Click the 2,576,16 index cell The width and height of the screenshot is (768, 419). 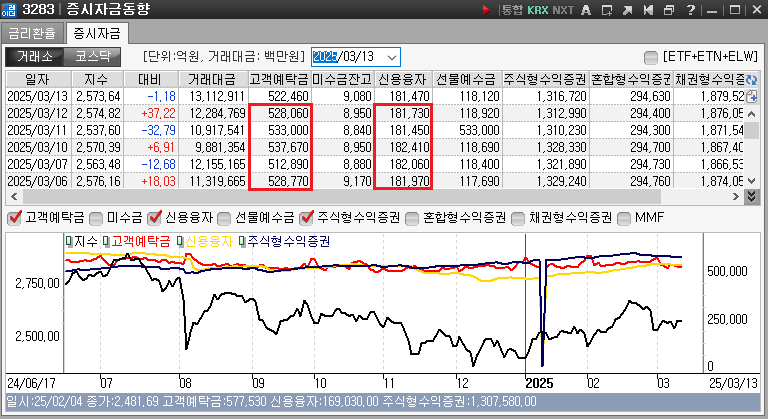[98, 181]
